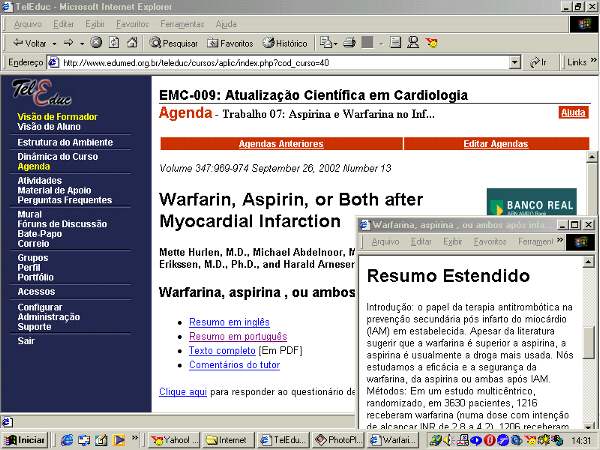600x450 pixels.
Task: Click the Ajuda help button
Action: pos(573,113)
